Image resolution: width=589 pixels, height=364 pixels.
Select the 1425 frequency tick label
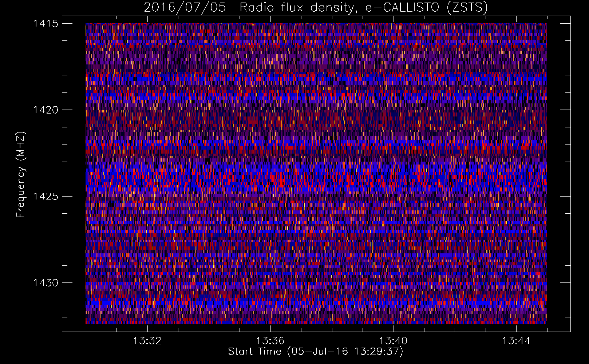[46, 197]
